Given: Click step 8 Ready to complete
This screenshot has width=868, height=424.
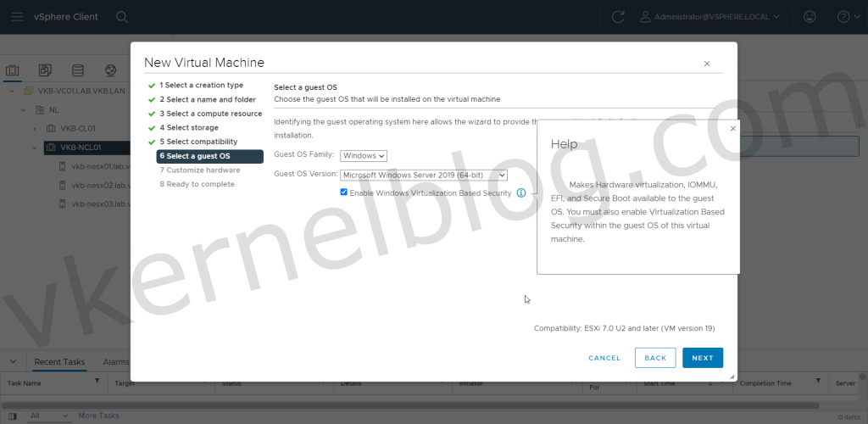Looking at the screenshot, I should tap(197, 184).
